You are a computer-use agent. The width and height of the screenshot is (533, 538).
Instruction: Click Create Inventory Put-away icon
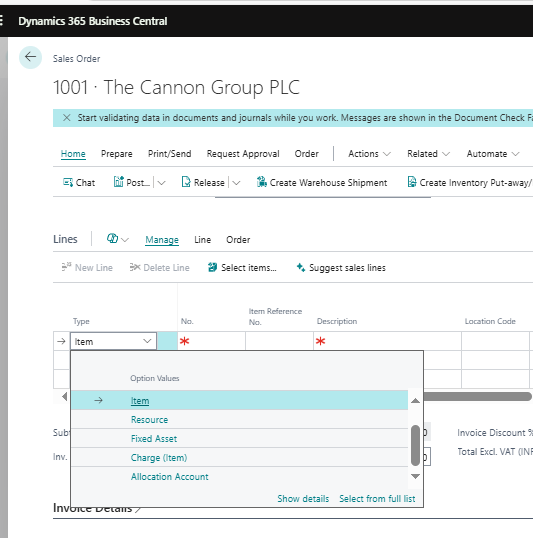[x=412, y=182]
